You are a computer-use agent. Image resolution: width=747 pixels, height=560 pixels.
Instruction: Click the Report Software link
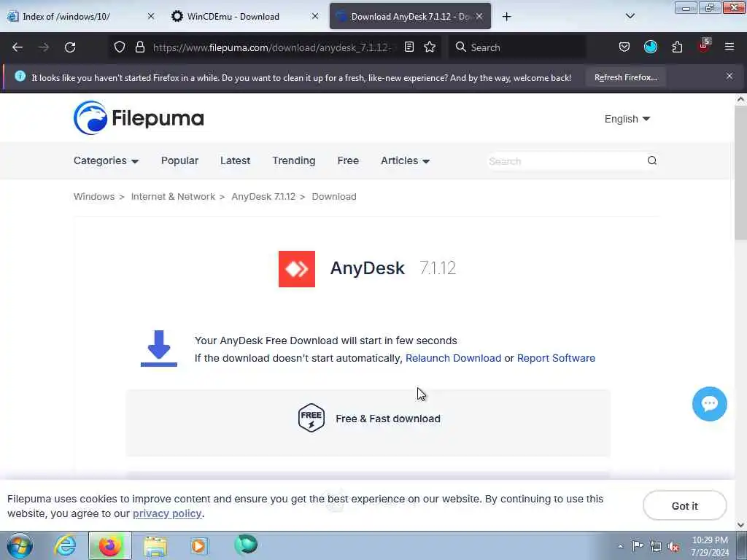(x=556, y=358)
